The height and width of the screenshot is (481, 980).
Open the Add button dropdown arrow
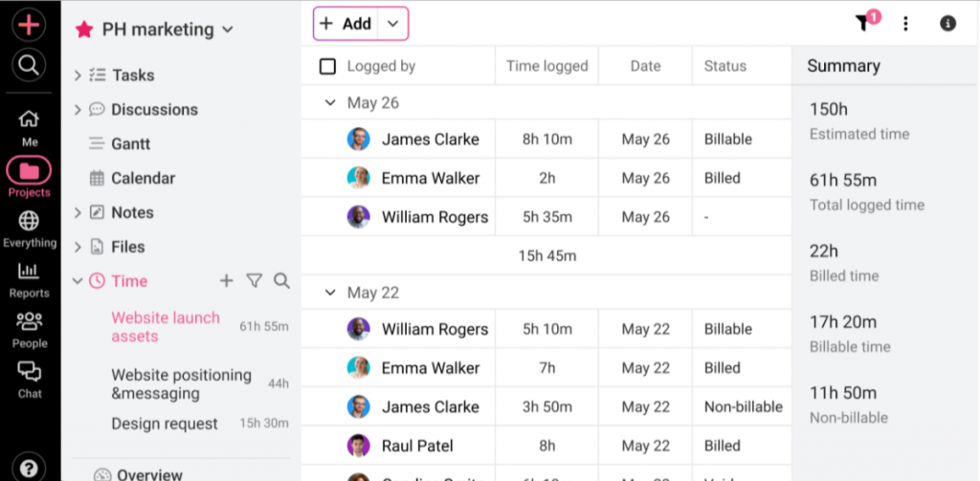(392, 24)
